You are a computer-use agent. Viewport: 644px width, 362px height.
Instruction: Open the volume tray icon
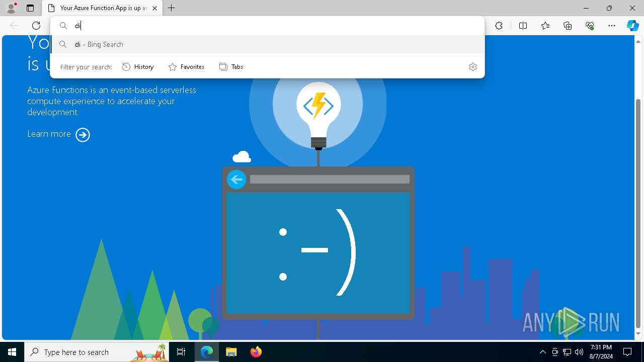(x=579, y=352)
